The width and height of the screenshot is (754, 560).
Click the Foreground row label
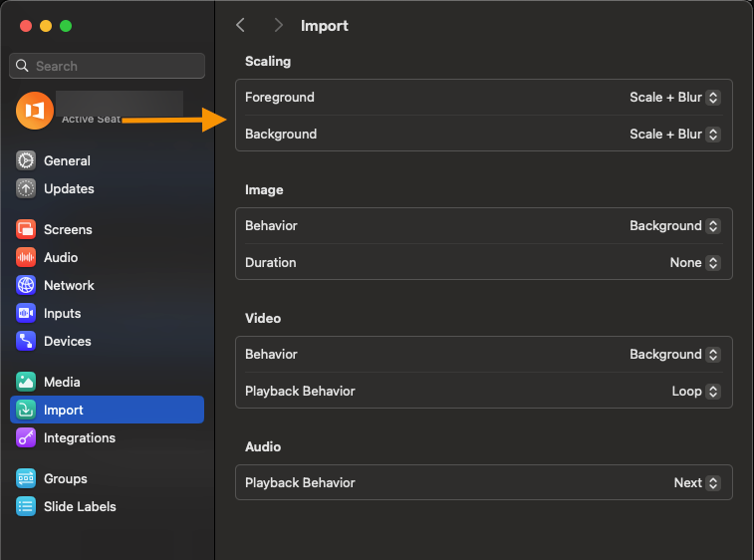pos(279,98)
